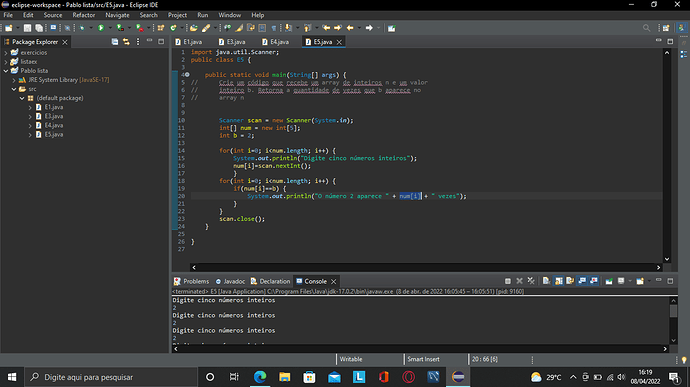Collapse the src folder in Package Explorer
This screenshot has height=387, width=690.
pyautogui.click(x=14, y=89)
